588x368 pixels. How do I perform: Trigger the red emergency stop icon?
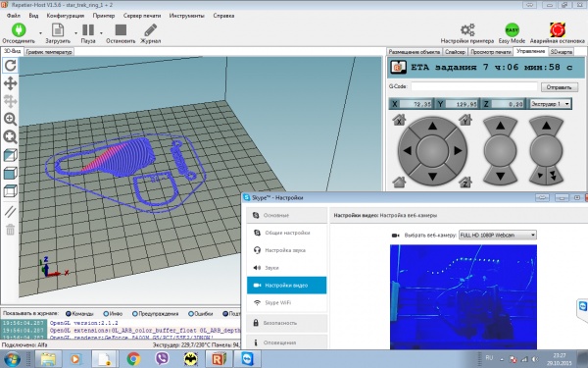[558, 29]
